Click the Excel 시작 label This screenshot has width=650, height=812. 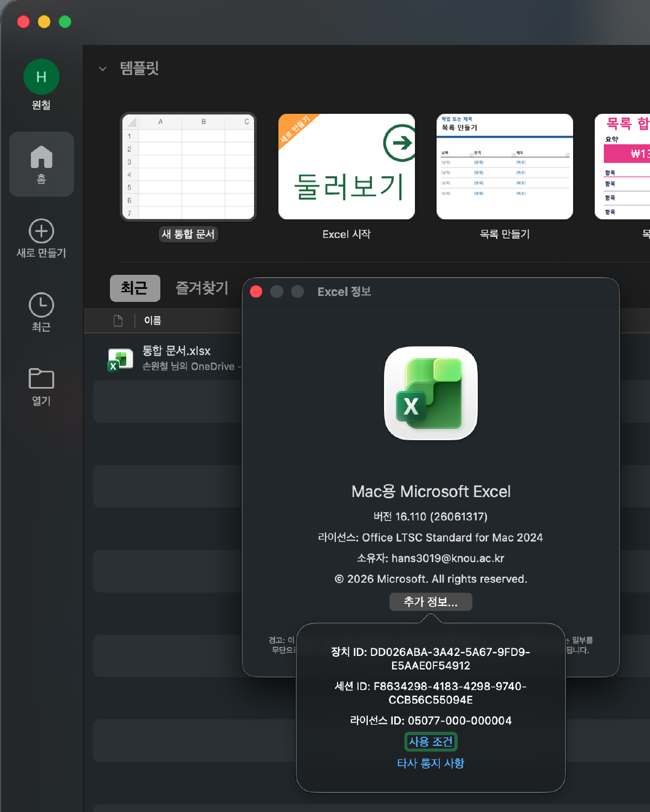pyautogui.click(x=347, y=234)
